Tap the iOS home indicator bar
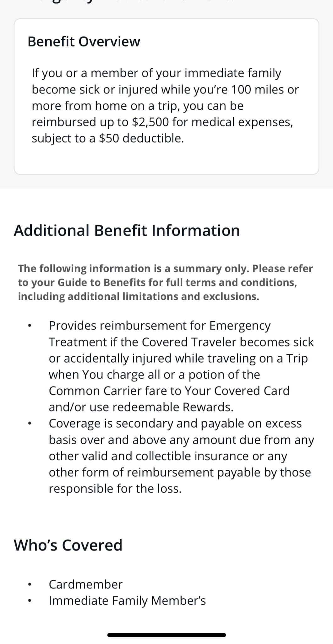Viewport: 333px width, 644px height. (166, 635)
